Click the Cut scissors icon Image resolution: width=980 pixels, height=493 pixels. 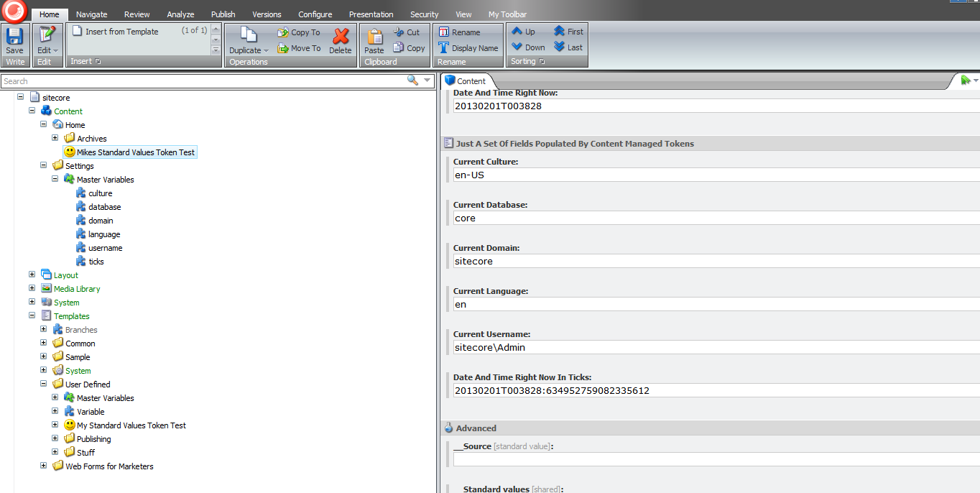(399, 32)
